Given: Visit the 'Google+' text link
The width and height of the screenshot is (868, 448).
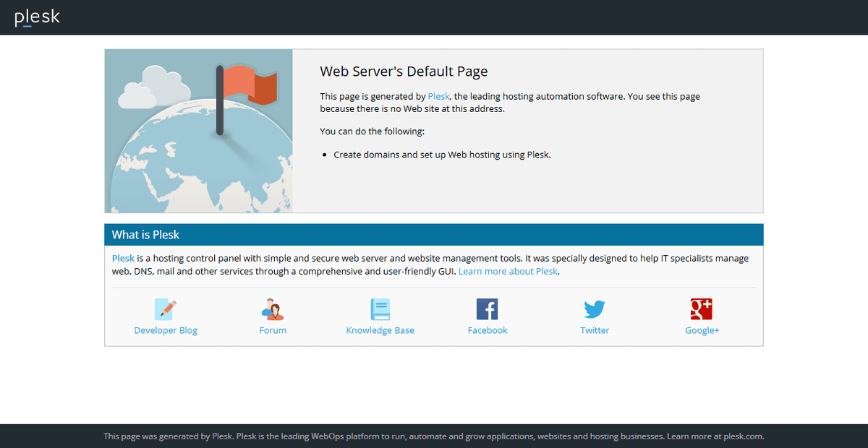Looking at the screenshot, I should [702, 330].
